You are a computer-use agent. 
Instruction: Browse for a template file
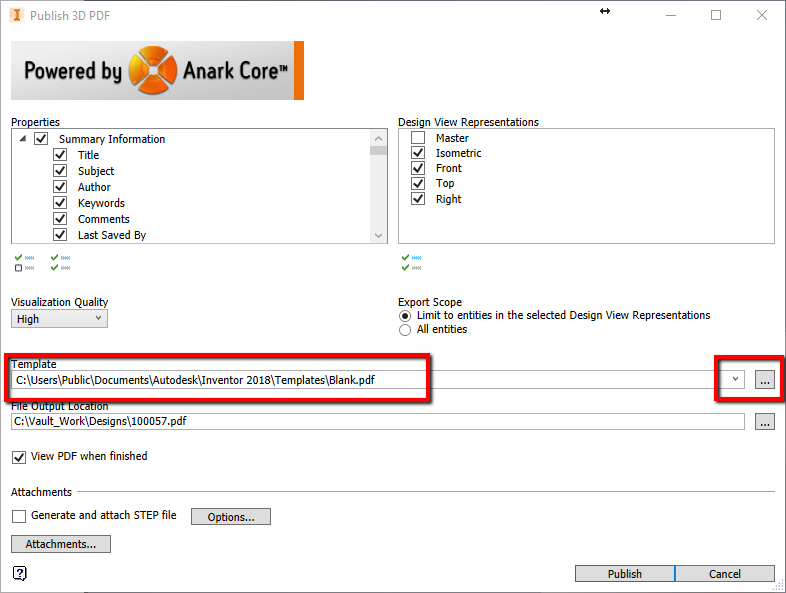click(x=765, y=380)
